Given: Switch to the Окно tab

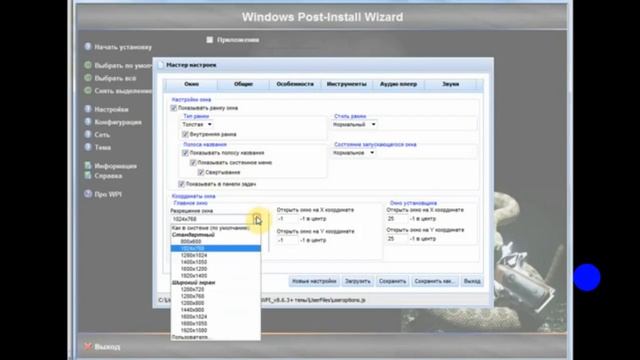Looking at the screenshot, I should 192,84.
